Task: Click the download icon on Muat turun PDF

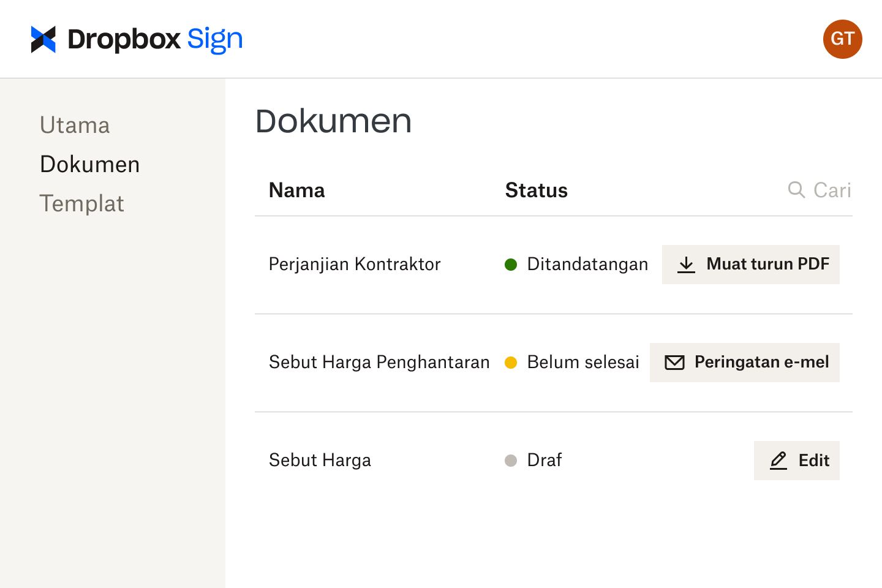Action: coord(686,265)
